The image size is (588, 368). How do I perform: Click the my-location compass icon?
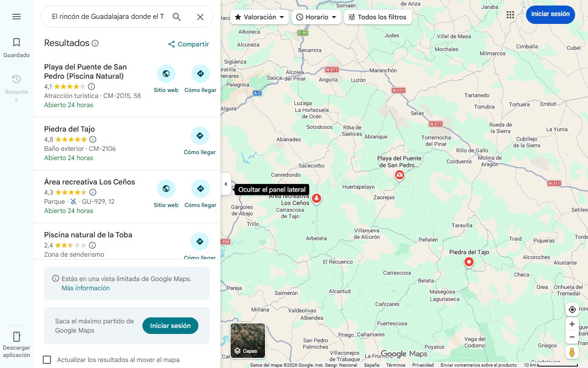pyautogui.click(x=572, y=310)
